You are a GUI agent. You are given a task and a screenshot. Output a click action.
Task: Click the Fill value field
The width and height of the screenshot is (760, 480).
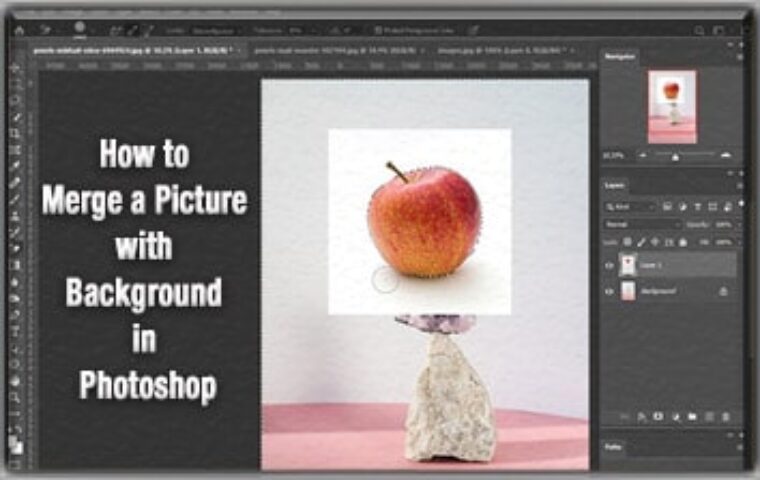[724, 242]
